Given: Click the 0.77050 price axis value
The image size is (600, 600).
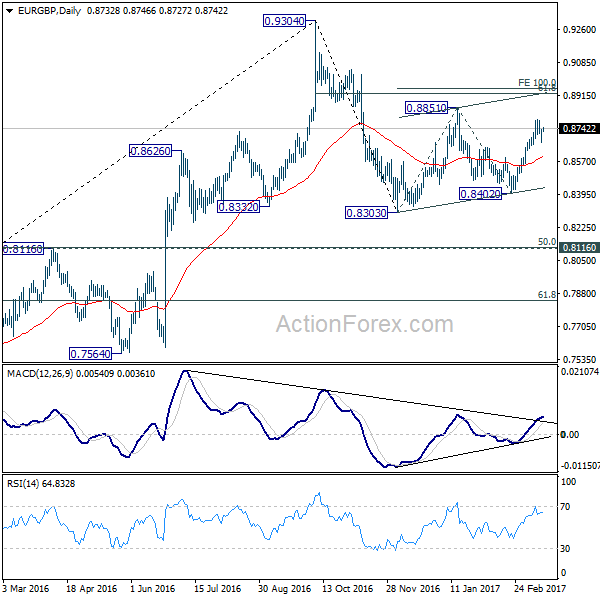Looking at the screenshot, I should (579, 326).
